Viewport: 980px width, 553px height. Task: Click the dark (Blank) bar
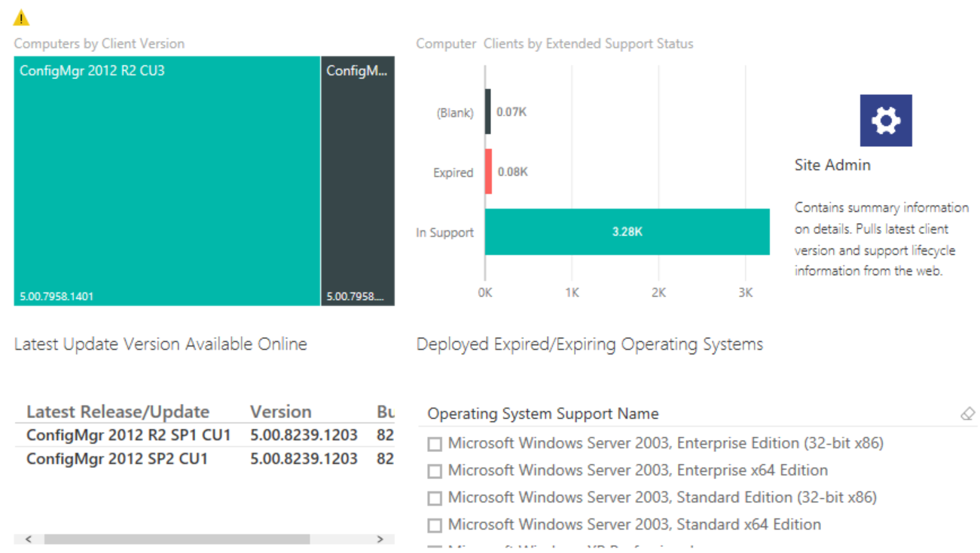488,113
